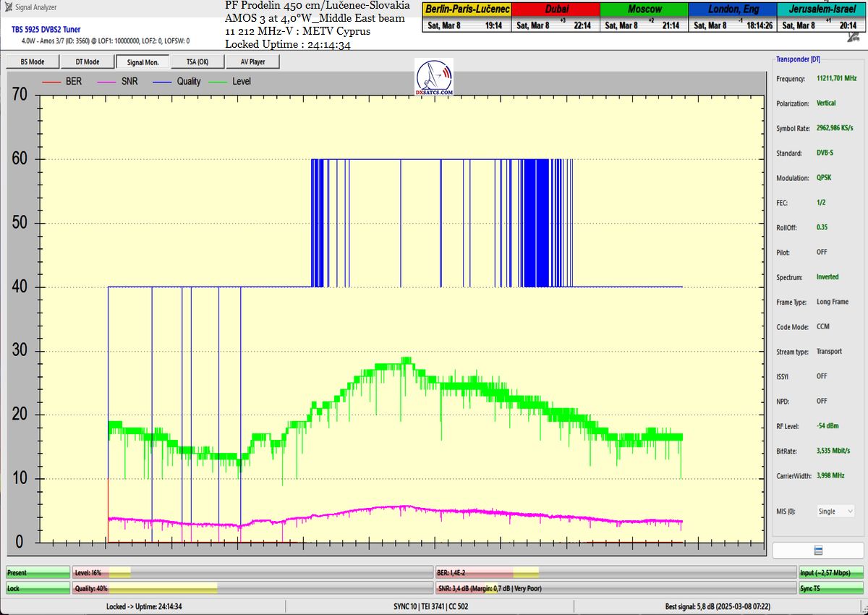Click the green Present status indicator

(38, 572)
